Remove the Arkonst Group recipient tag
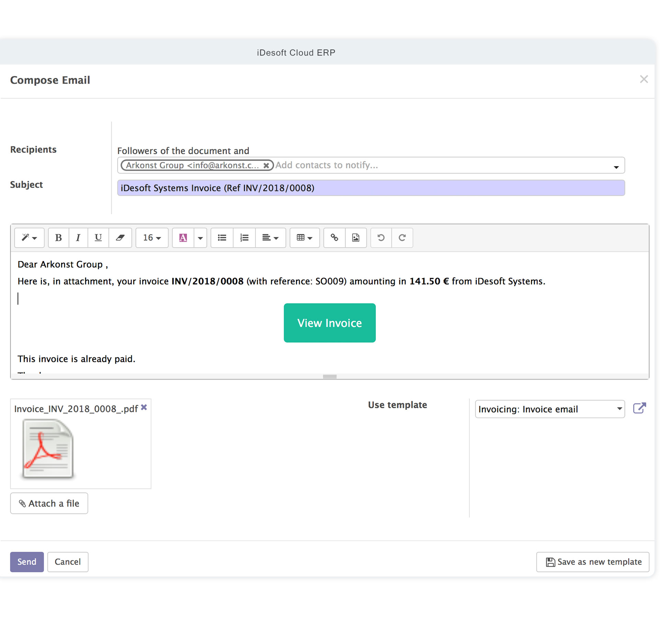The width and height of the screenshot is (672, 618). pos(266,165)
